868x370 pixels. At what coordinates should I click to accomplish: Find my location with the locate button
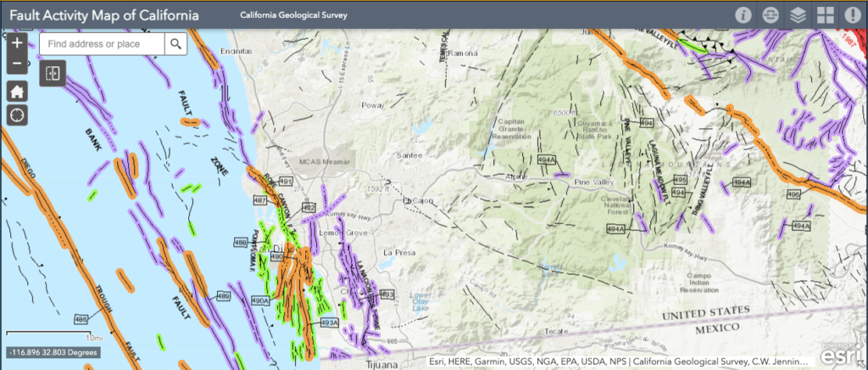pos(17,115)
